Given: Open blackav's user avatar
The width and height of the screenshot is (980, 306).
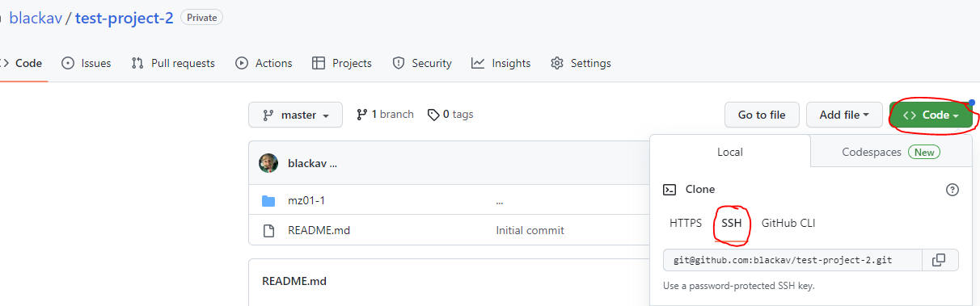Looking at the screenshot, I should click(268, 163).
